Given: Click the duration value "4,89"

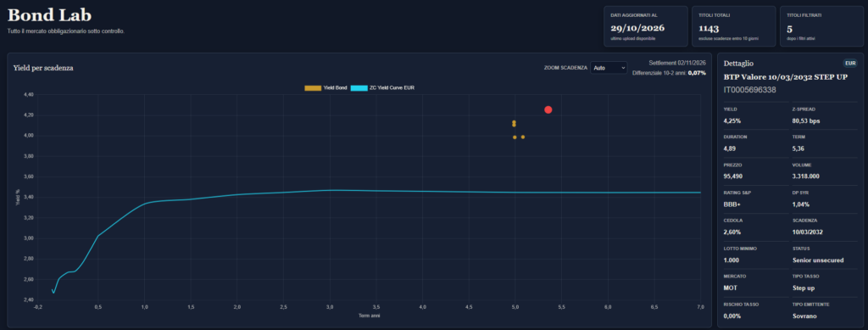Looking at the screenshot, I should [x=730, y=148].
